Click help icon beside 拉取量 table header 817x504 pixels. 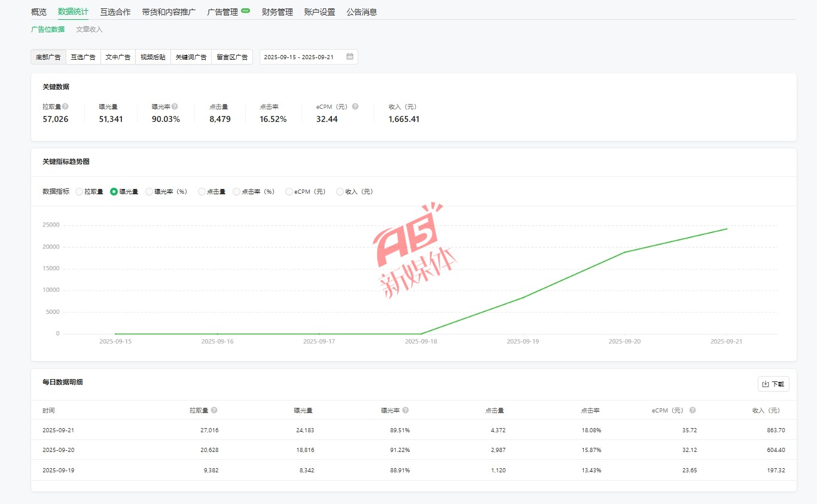click(214, 410)
